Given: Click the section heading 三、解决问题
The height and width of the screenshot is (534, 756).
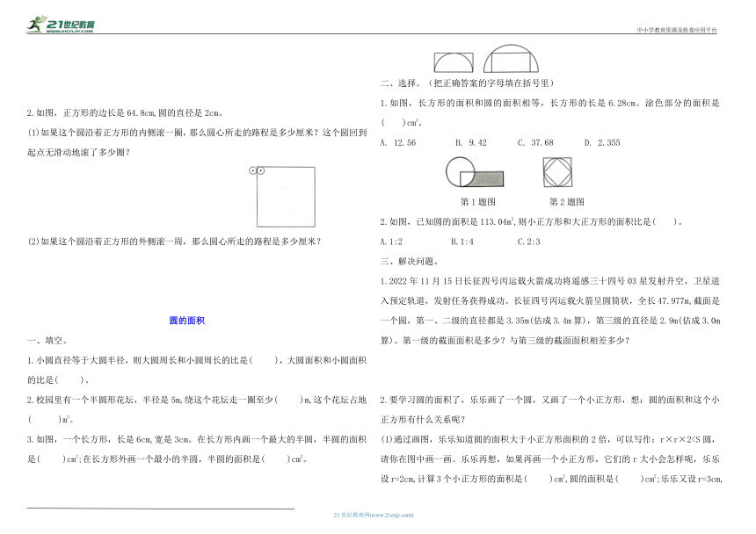Looking at the screenshot, I should 410,262.
